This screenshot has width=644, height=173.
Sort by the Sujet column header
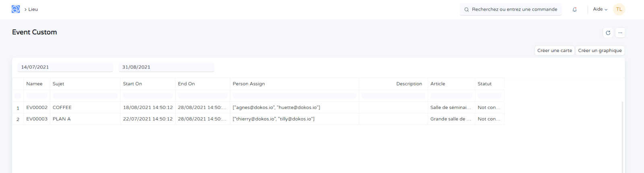tap(58, 84)
